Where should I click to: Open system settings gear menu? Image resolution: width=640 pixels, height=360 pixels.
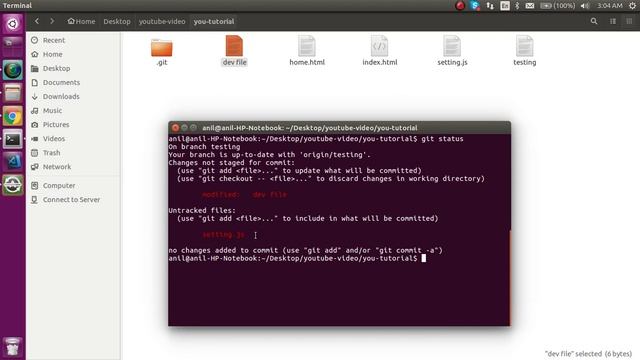(x=632, y=6)
